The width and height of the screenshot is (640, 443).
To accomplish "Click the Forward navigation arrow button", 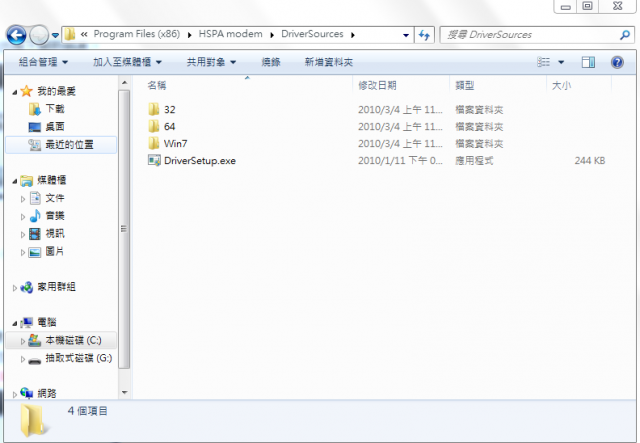I will click(x=39, y=36).
